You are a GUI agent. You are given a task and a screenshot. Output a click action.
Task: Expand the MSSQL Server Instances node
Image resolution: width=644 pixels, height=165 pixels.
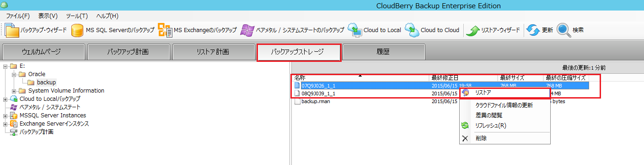pos(5,115)
